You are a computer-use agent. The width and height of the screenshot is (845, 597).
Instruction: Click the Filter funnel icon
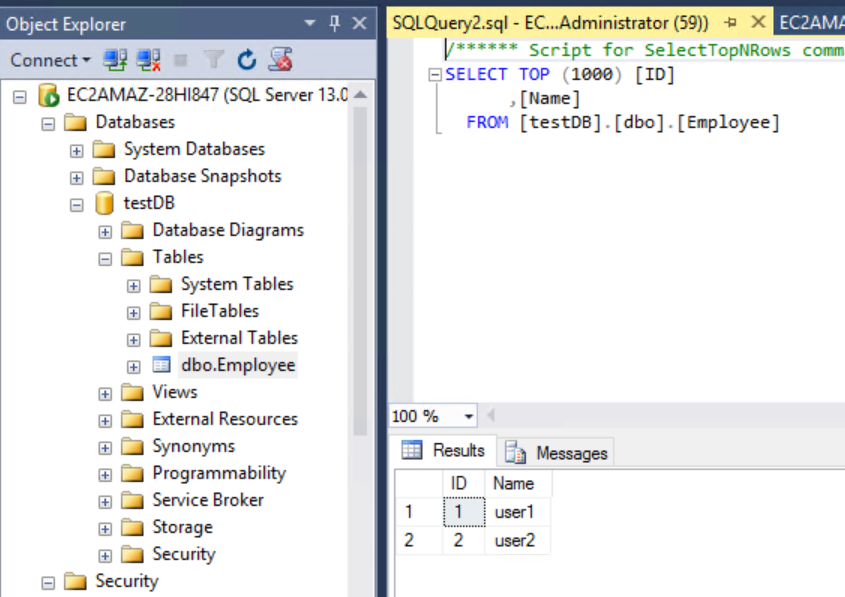coord(214,60)
